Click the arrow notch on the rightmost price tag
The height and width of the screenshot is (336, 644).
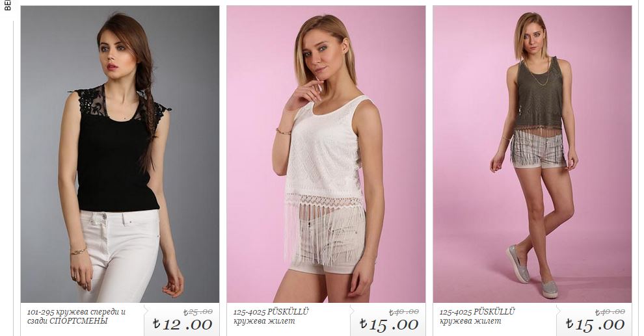coord(559,311)
